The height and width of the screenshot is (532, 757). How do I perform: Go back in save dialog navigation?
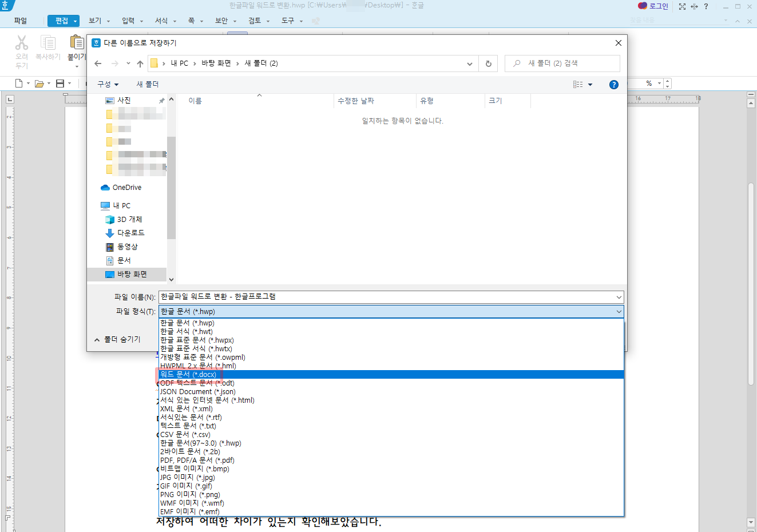tap(98, 63)
